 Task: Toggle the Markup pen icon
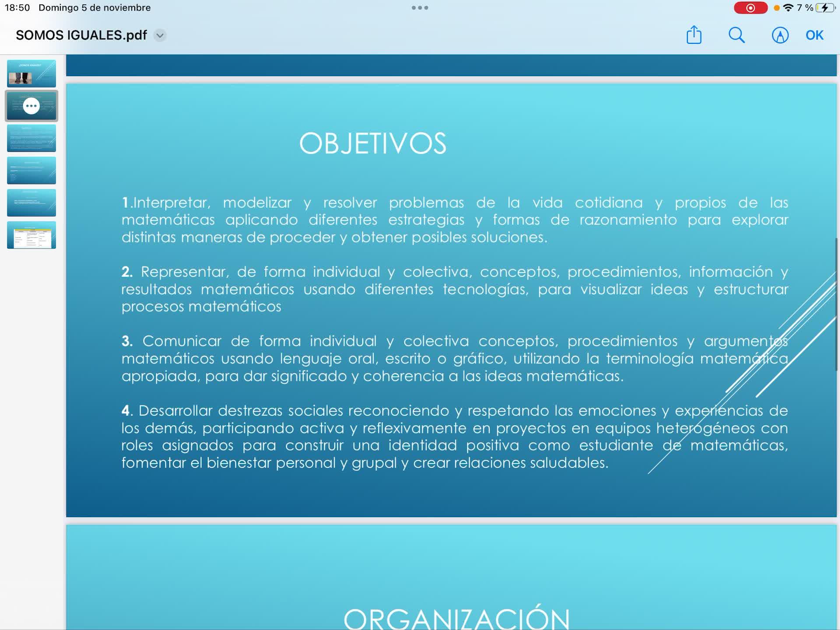(780, 35)
